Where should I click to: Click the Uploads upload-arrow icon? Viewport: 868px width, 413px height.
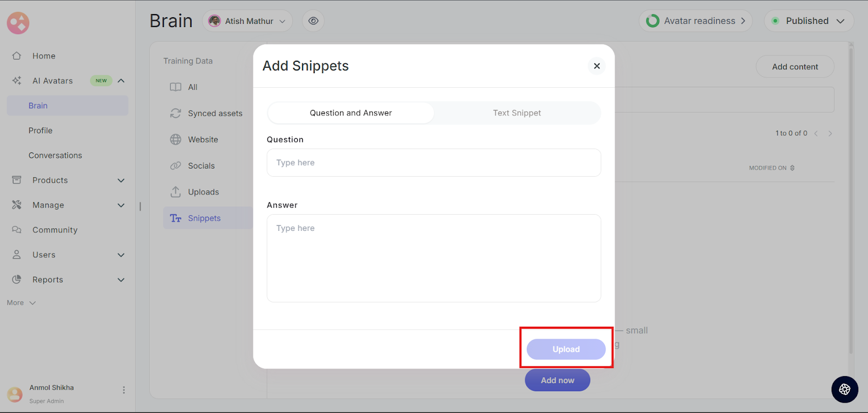click(176, 192)
